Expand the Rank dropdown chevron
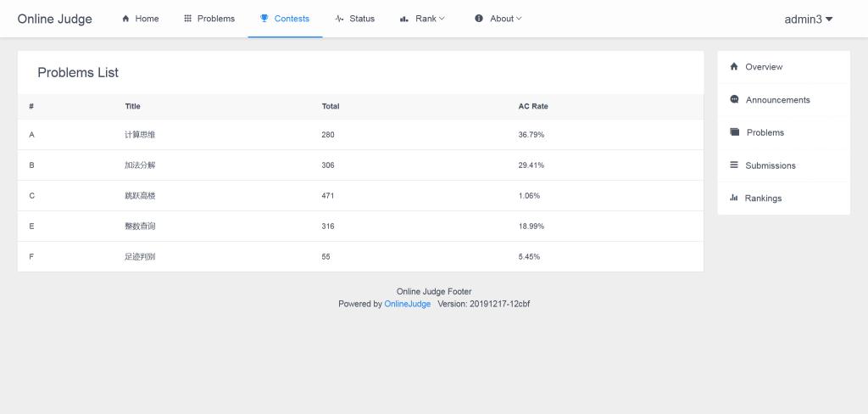This screenshot has width=868, height=414. [x=442, y=19]
